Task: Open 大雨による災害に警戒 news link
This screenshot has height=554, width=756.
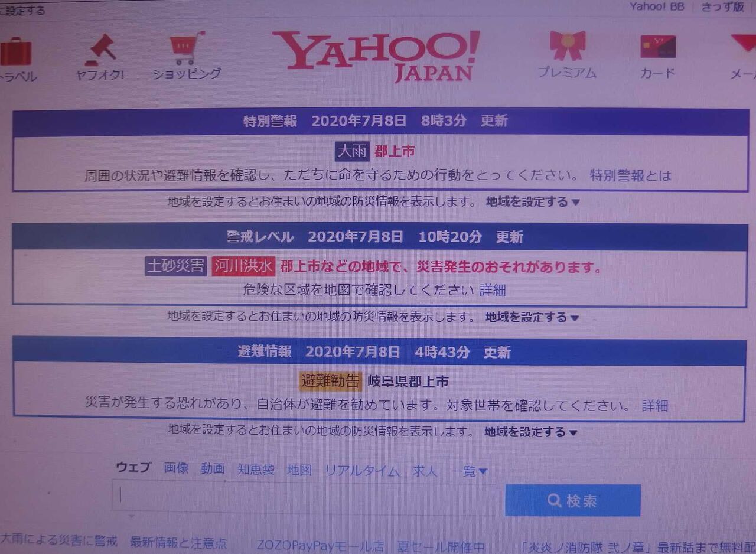Action: point(59,540)
